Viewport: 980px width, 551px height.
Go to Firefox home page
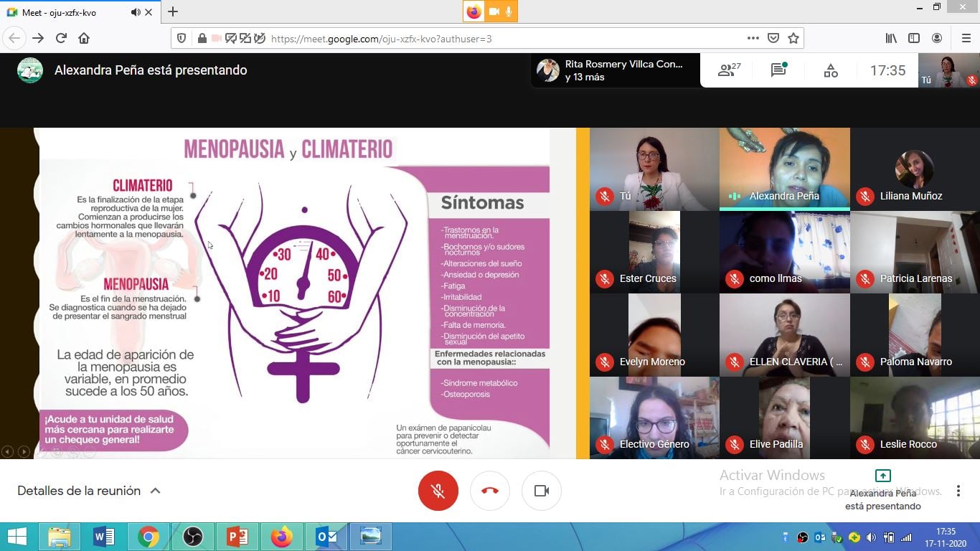pyautogui.click(x=84, y=38)
